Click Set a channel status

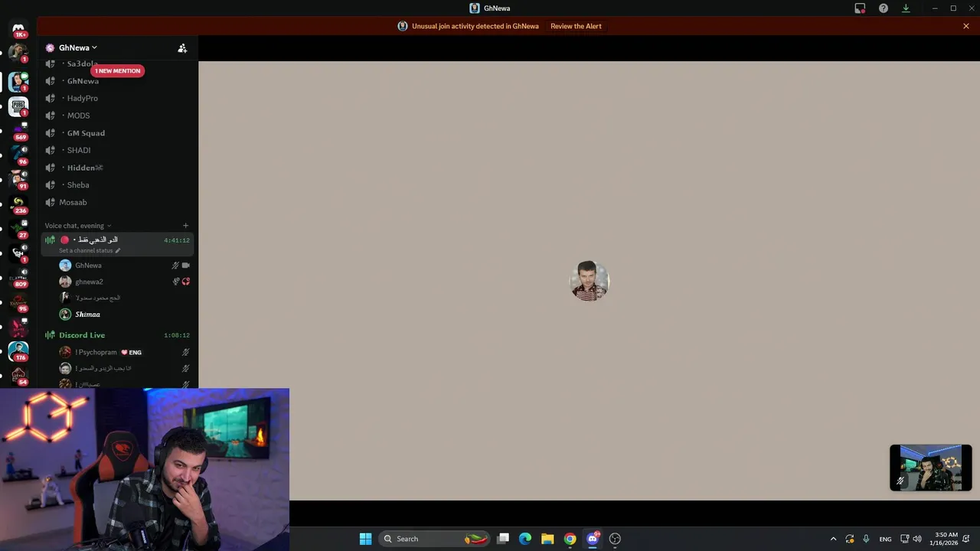coord(89,251)
